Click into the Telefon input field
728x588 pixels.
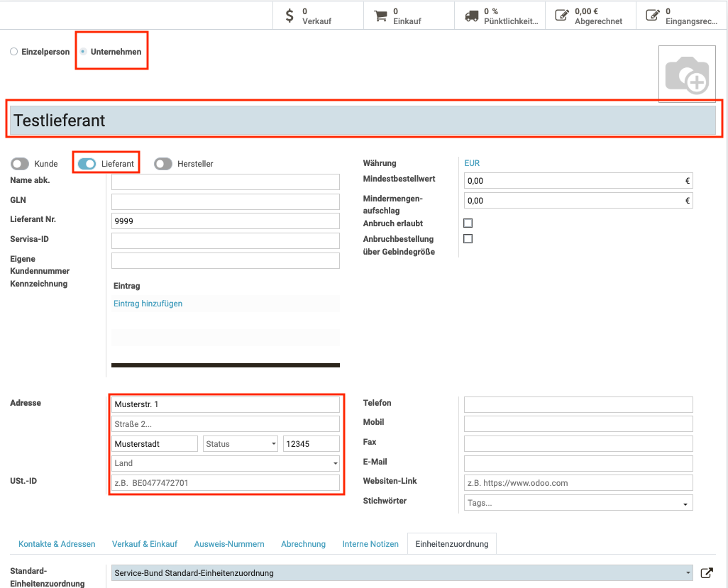tap(578, 404)
